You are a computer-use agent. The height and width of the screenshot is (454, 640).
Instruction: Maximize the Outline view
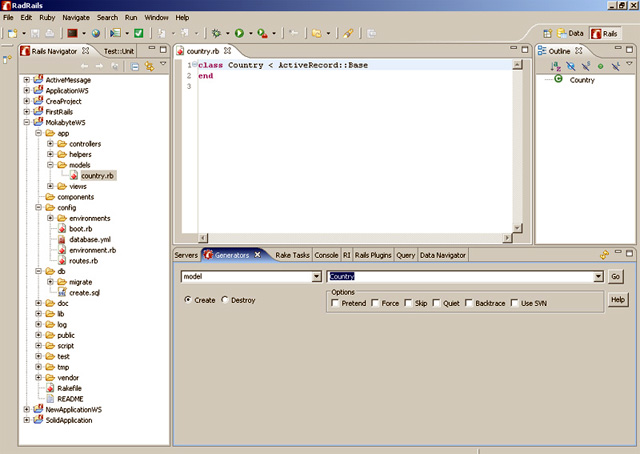[x=630, y=49]
